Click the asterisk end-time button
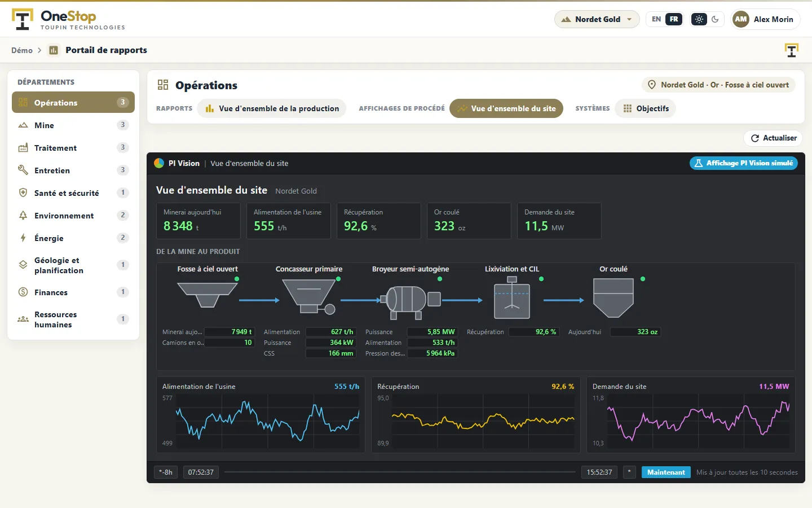812x508 pixels. (629, 472)
